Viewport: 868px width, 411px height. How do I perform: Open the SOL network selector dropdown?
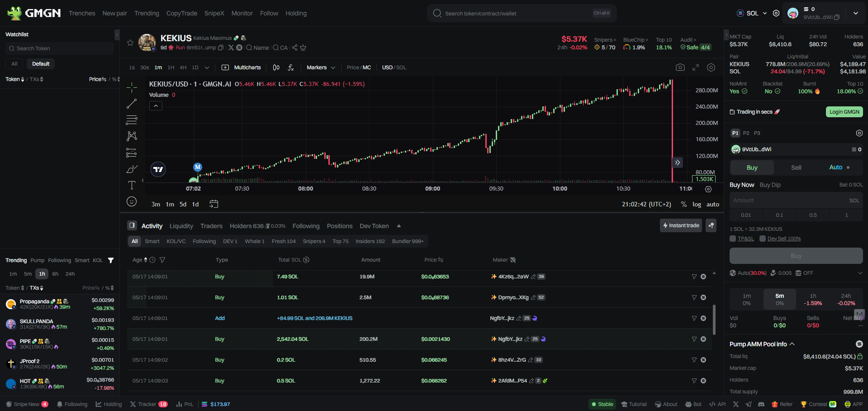(x=752, y=13)
